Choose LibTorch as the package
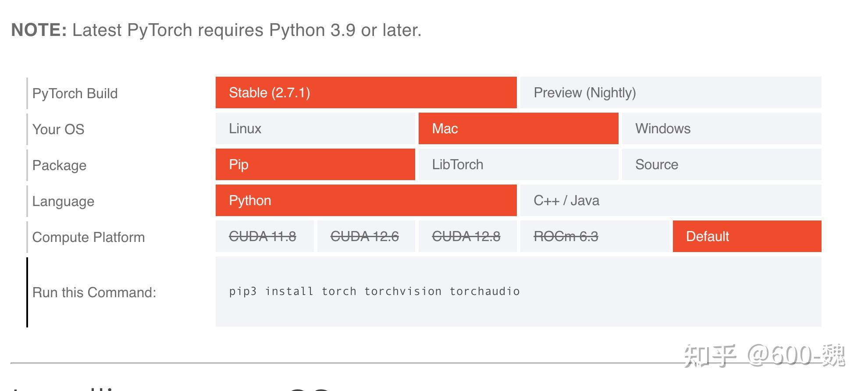 [x=518, y=164]
